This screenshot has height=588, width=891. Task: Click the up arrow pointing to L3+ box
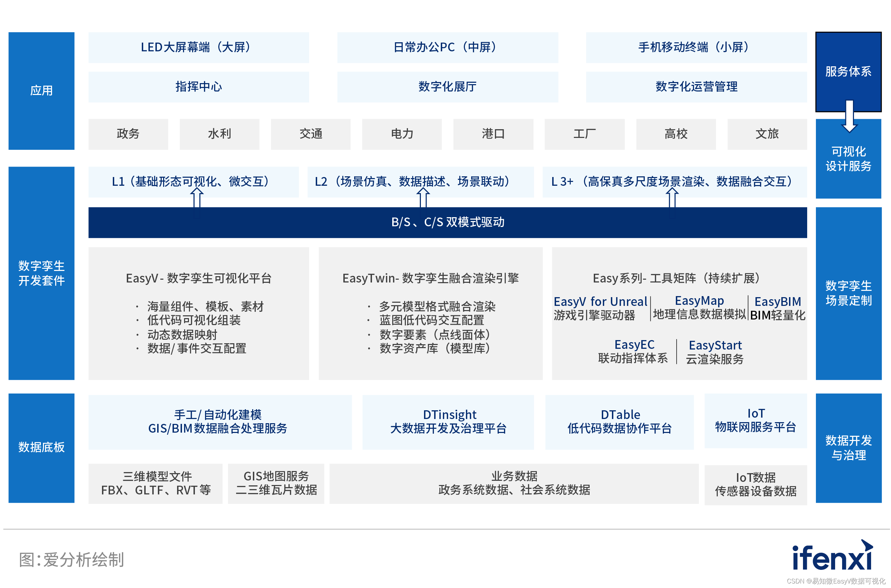tap(672, 198)
